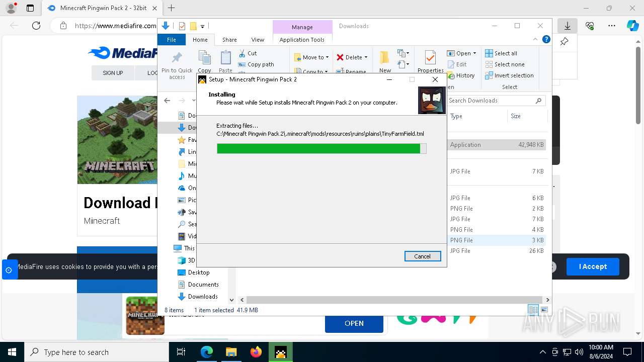644x362 pixels.
Task: Collapse the File Explorer ribbon
Action: [x=535, y=40]
